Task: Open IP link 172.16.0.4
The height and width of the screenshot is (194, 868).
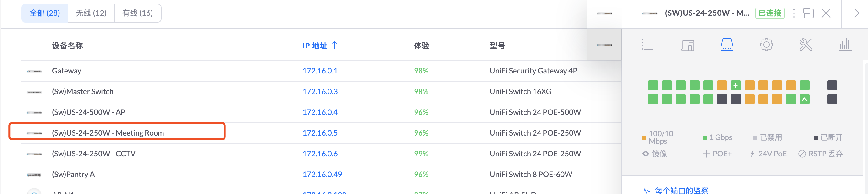Action: (320, 112)
